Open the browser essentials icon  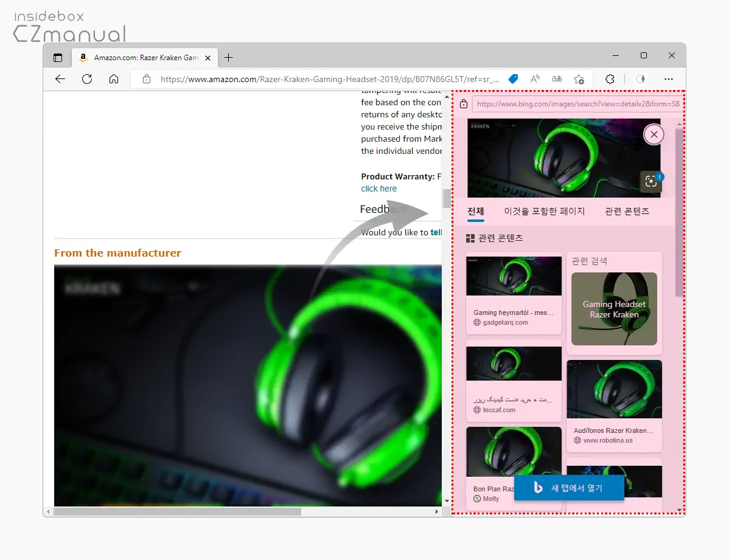(x=641, y=79)
